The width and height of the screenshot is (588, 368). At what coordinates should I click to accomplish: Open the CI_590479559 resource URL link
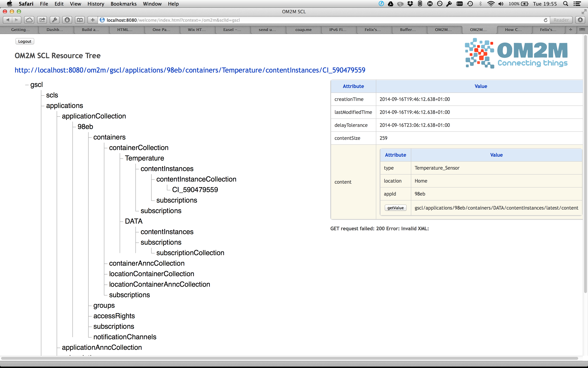[x=190, y=70]
